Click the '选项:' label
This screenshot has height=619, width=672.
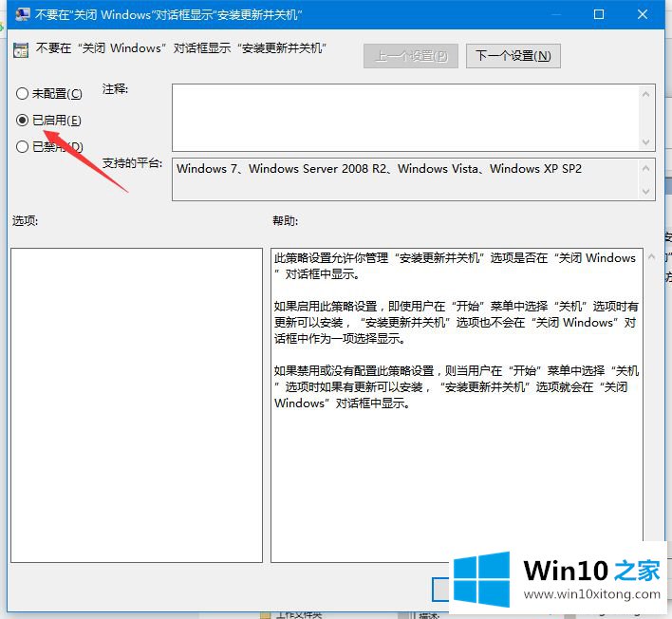26,221
